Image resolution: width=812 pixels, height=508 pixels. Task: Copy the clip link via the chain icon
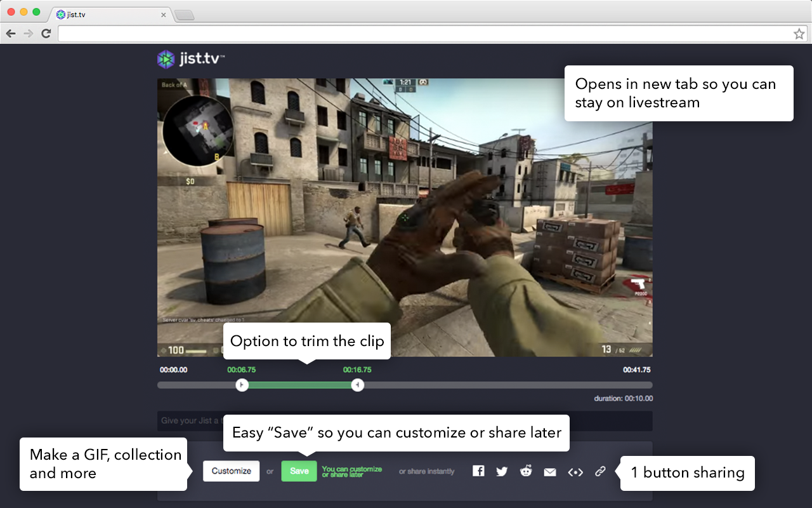pos(600,471)
